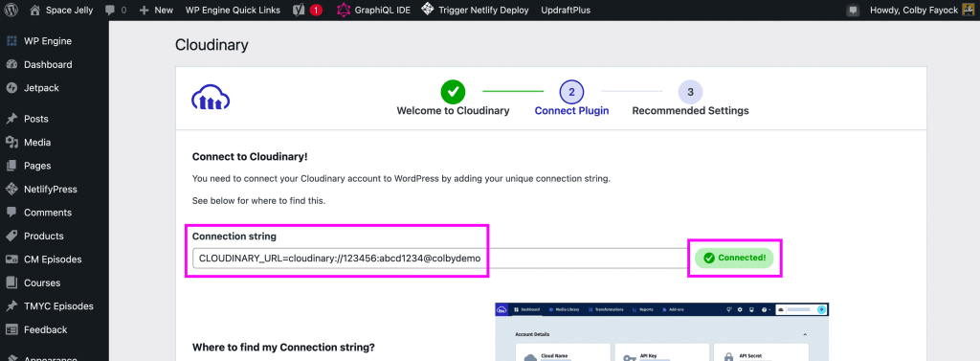
Task: Open Howdy, Colby Fayock account menu
Action: 922,10
